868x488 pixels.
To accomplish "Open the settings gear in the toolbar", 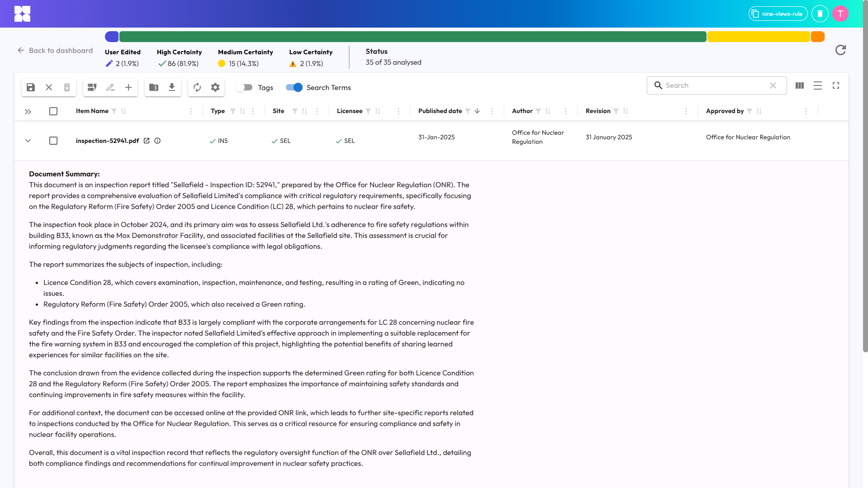I will [215, 87].
